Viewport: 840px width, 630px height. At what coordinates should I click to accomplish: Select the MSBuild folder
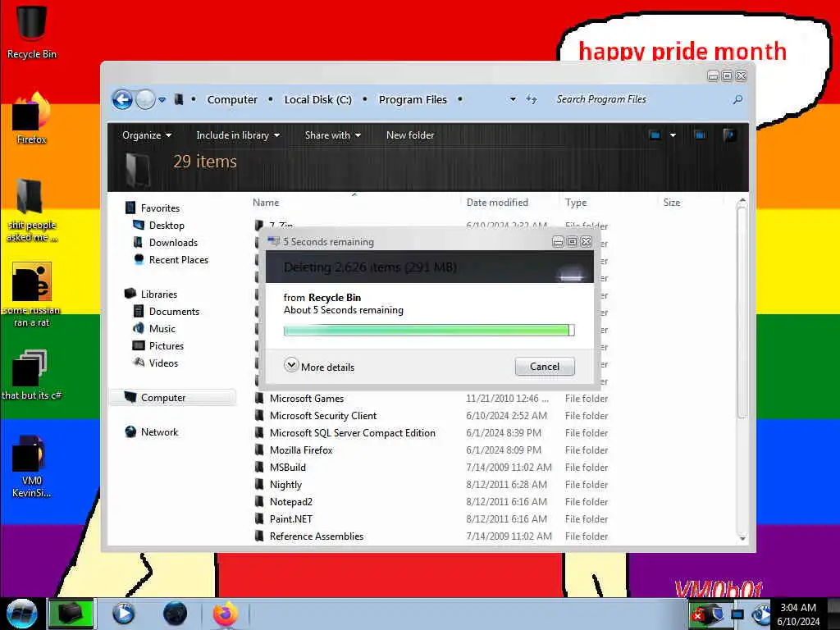pos(288,467)
